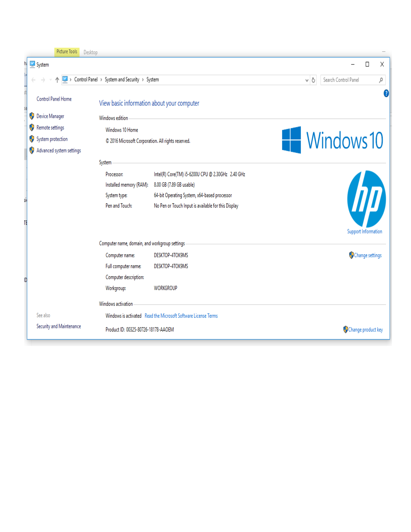This screenshot has width=411, height=532.
Task: Click the Computer name value DESKTOP-4TOK9MS
Action: tap(171, 255)
